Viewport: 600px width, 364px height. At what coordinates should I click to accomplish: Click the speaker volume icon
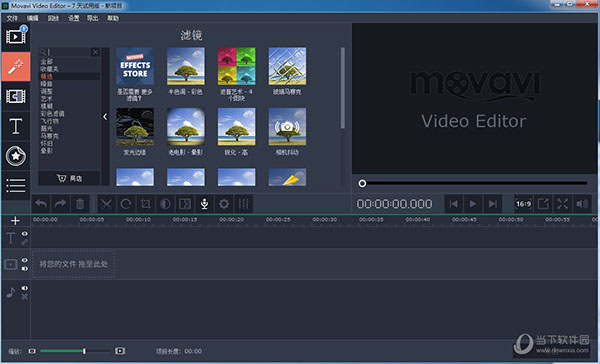click(582, 204)
